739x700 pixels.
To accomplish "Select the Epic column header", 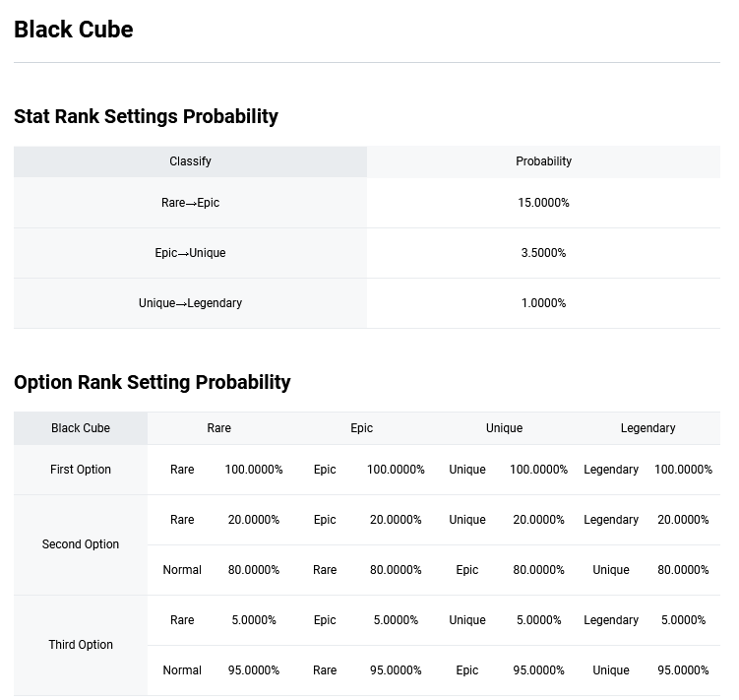I will coord(361,428).
